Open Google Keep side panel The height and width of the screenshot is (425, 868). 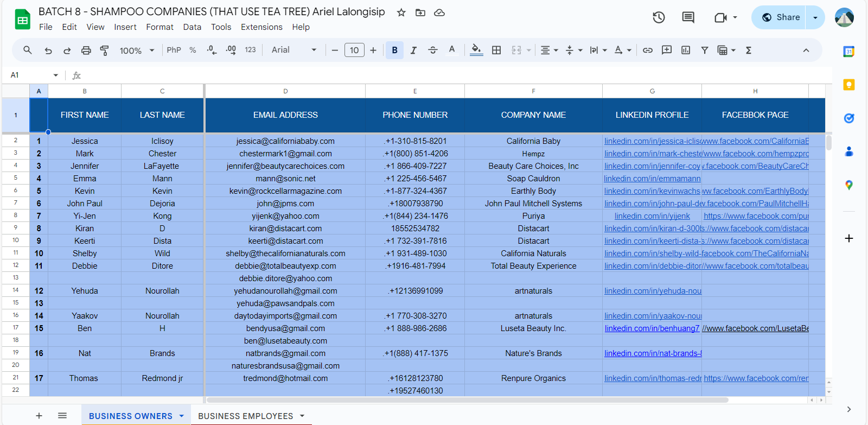849,85
